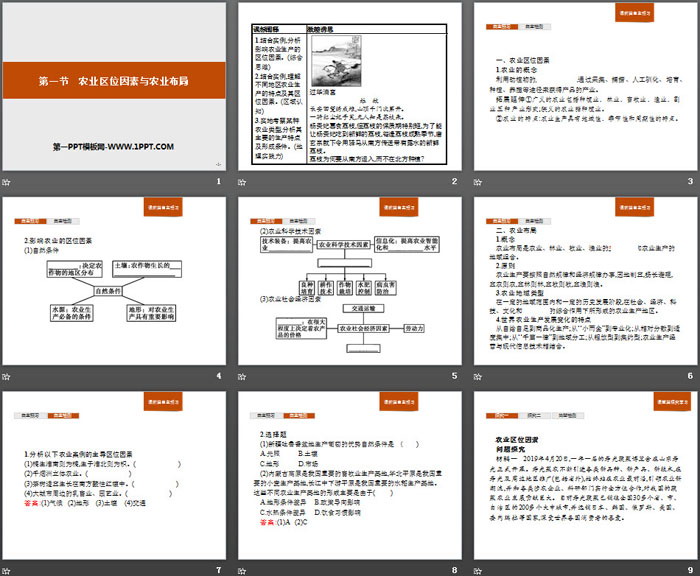
Task: Click orange corner button on slide 8
Action: coord(399,402)
